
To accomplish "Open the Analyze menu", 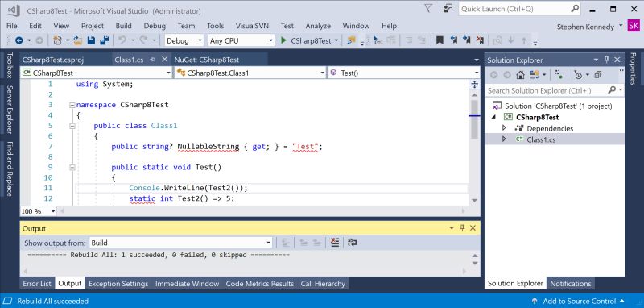I will pyautogui.click(x=318, y=26).
